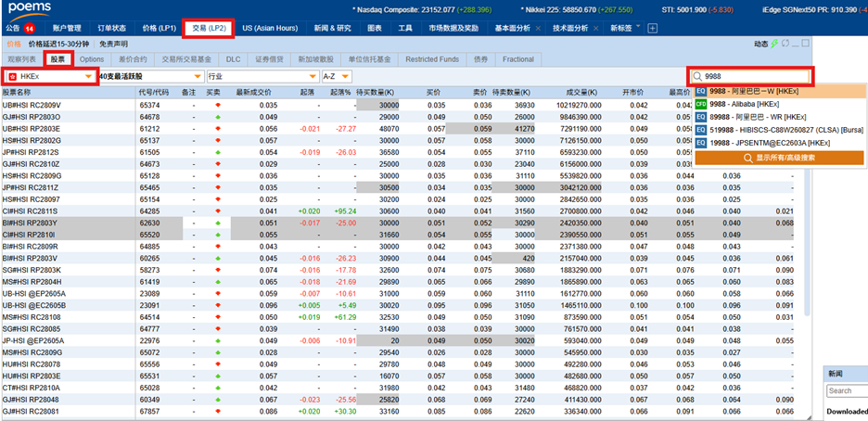Open the Options sub-tab
Screen dimensions: 868x421
tap(92, 58)
